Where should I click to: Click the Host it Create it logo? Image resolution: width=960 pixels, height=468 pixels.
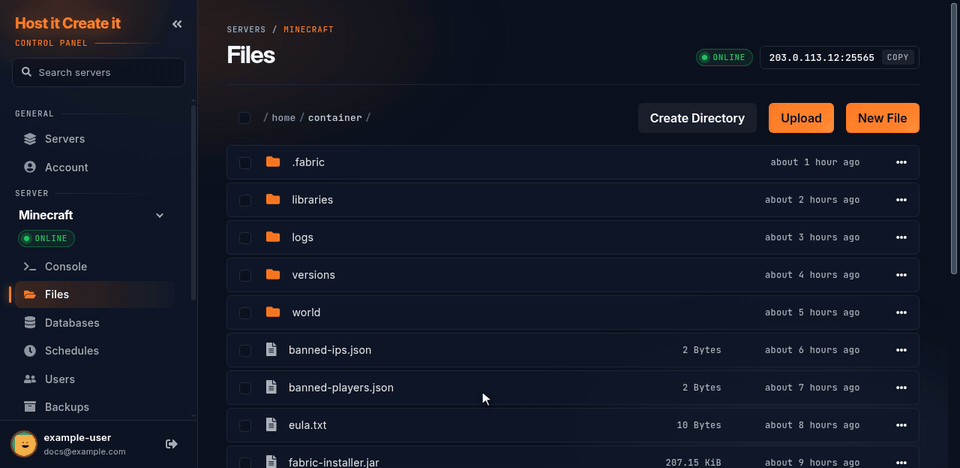[68, 23]
